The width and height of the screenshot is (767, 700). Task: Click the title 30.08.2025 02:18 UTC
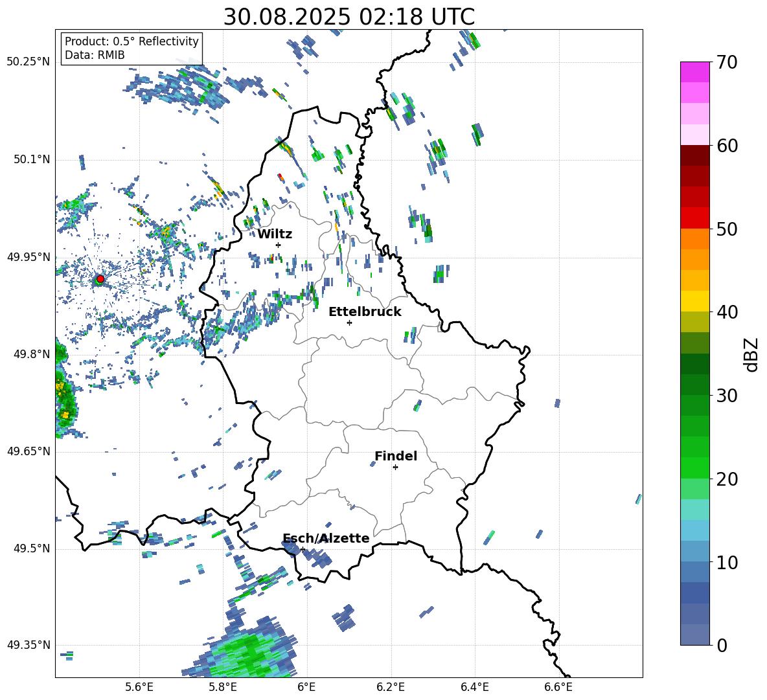[x=349, y=17]
